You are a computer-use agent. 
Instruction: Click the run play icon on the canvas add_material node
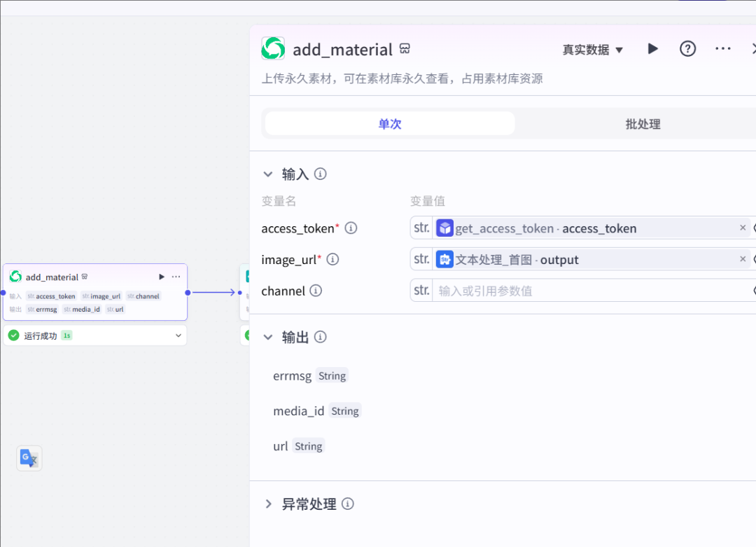(161, 277)
